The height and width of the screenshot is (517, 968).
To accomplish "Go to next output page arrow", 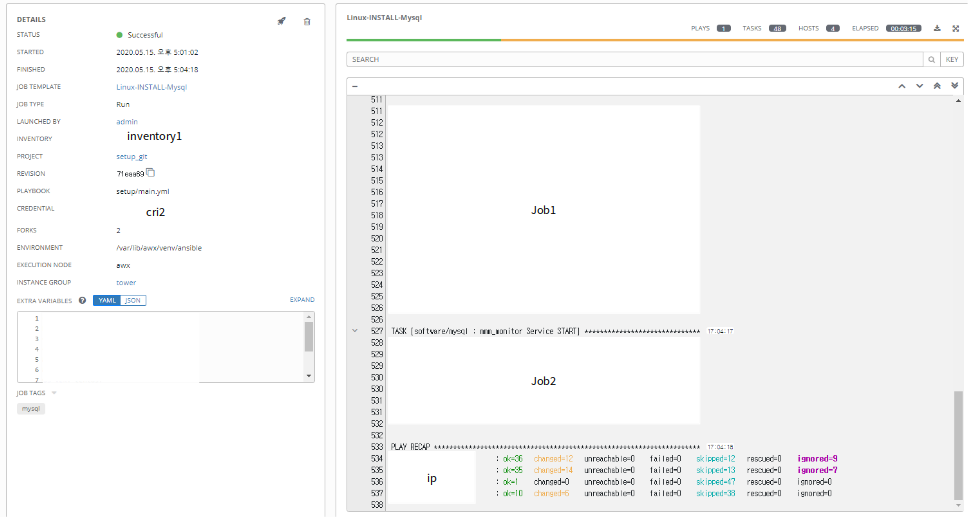I will [919, 86].
